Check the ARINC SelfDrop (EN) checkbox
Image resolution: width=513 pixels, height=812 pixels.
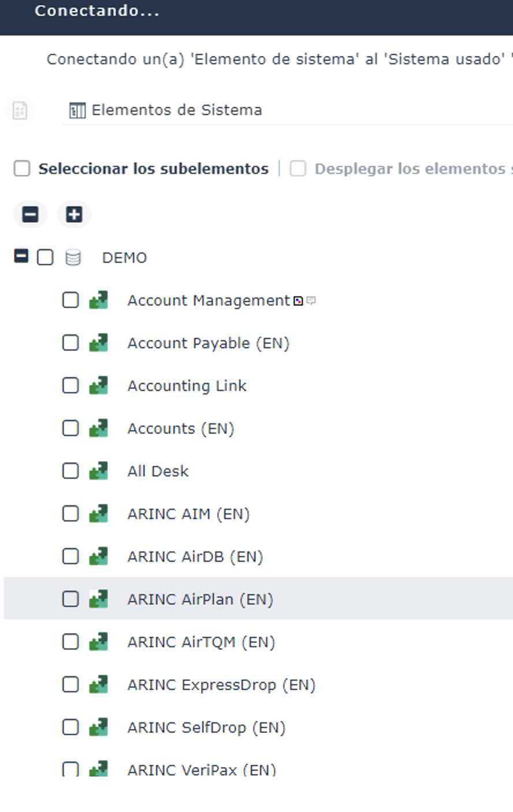click(x=70, y=727)
